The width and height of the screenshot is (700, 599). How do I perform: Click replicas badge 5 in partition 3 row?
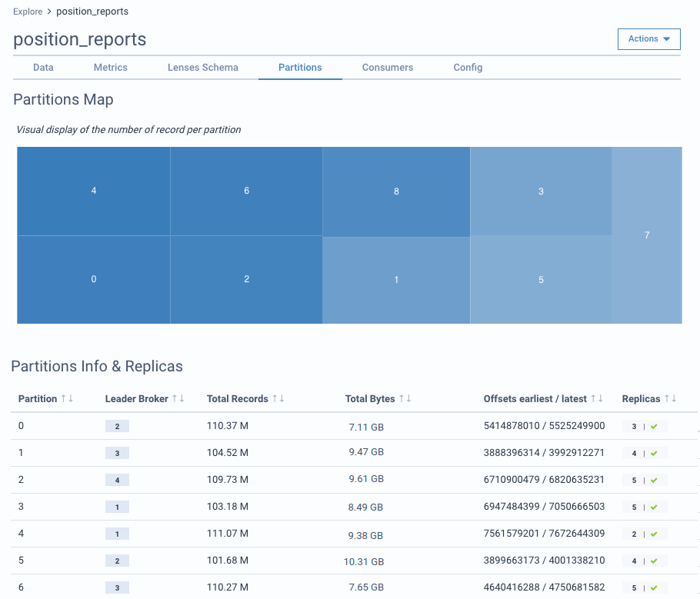click(634, 507)
